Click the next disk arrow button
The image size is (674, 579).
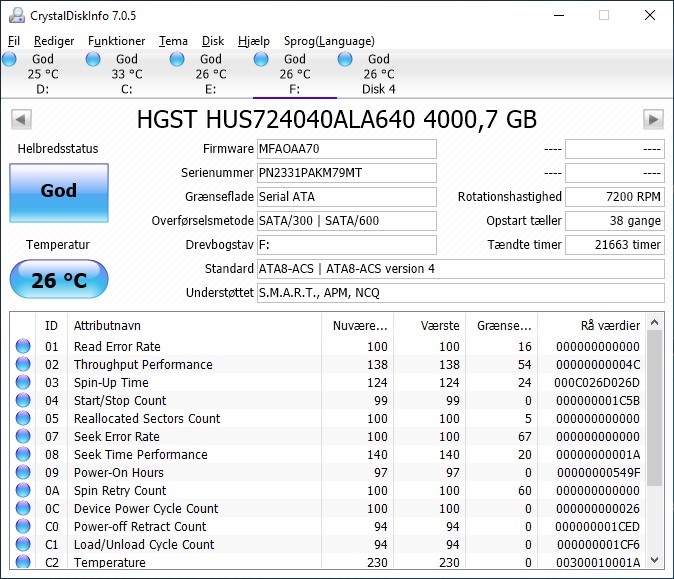[653, 119]
